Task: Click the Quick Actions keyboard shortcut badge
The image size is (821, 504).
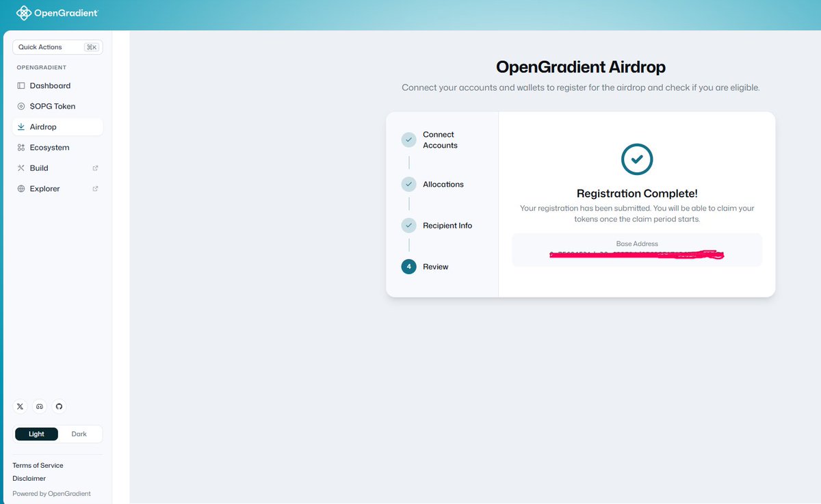Action: 91,47
